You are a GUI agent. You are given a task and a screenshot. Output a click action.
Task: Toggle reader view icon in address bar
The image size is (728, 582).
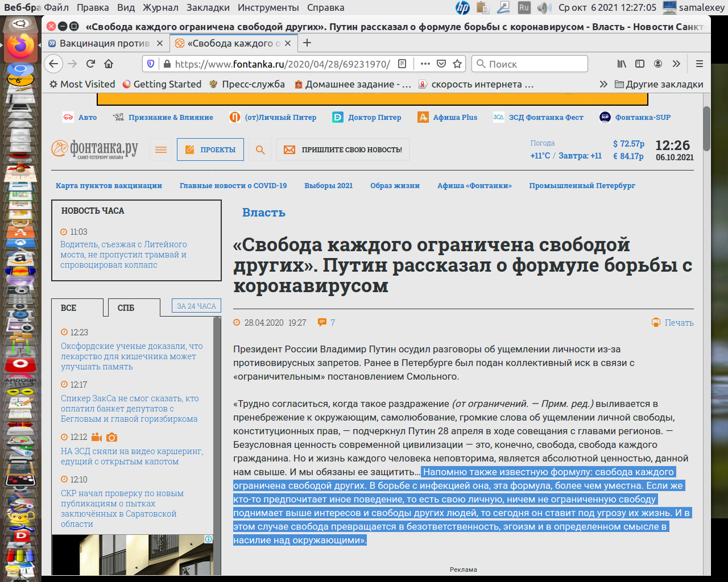[x=402, y=64]
